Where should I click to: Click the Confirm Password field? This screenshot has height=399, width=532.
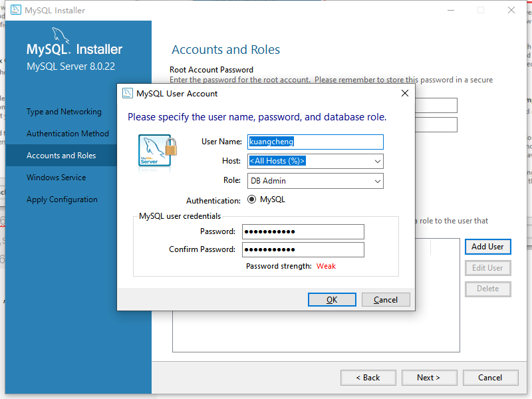pyautogui.click(x=303, y=249)
